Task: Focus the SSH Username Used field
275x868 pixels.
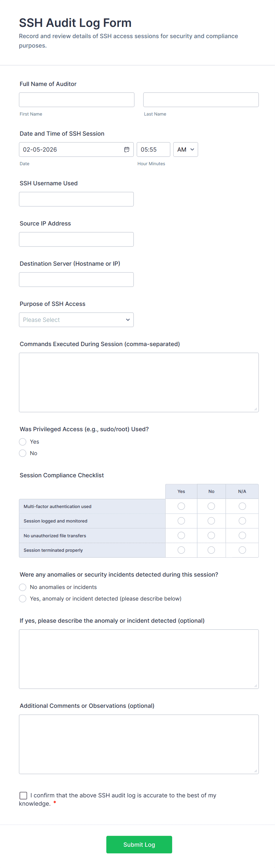Action: point(76,199)
